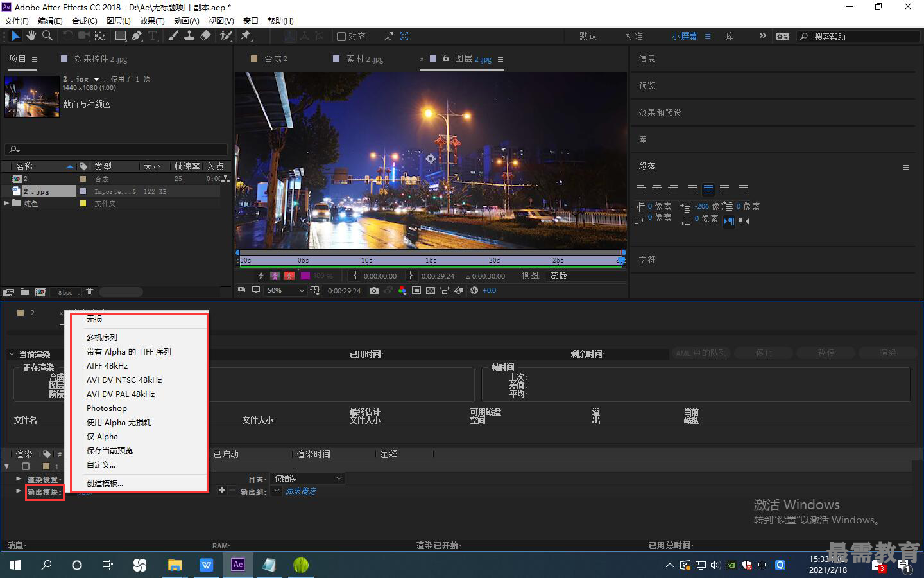
Task: Open Windows Start menu
Action: pos(15,565)
